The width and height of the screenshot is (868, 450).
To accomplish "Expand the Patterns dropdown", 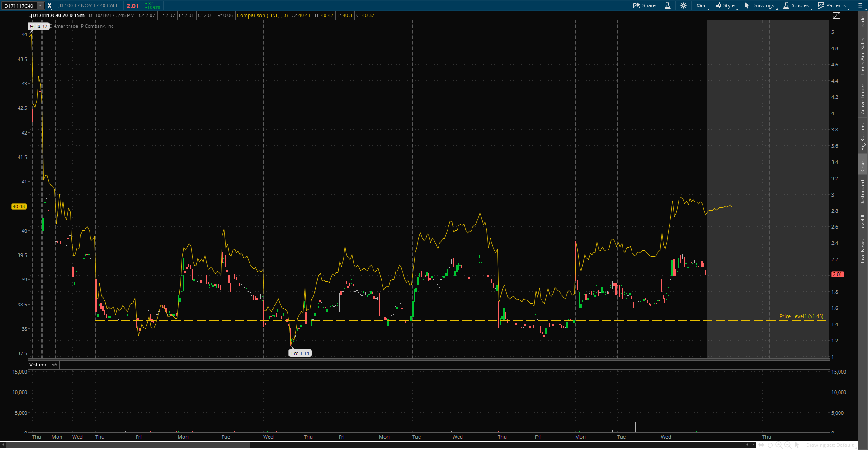I will coord(832,5).
